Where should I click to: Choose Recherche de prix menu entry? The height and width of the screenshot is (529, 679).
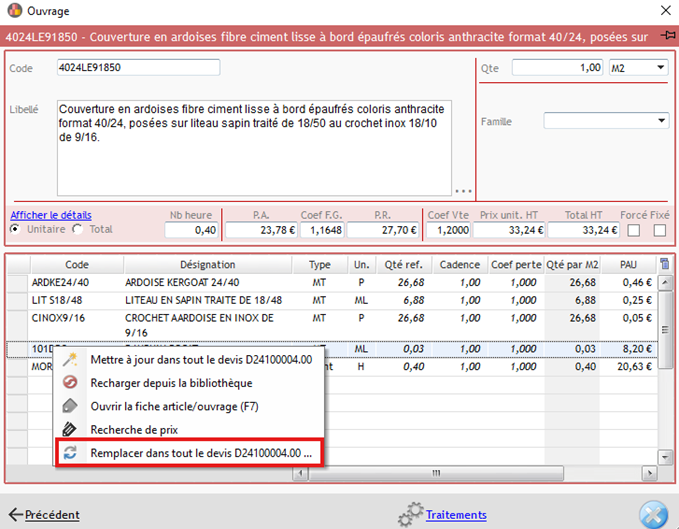click(134, 429)
